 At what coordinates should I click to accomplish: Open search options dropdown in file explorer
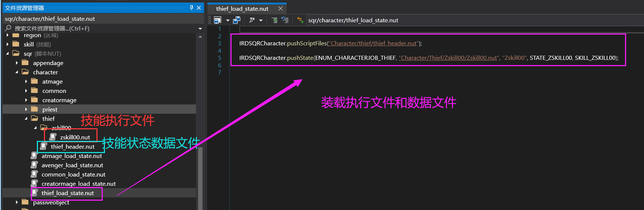[200, 29]
